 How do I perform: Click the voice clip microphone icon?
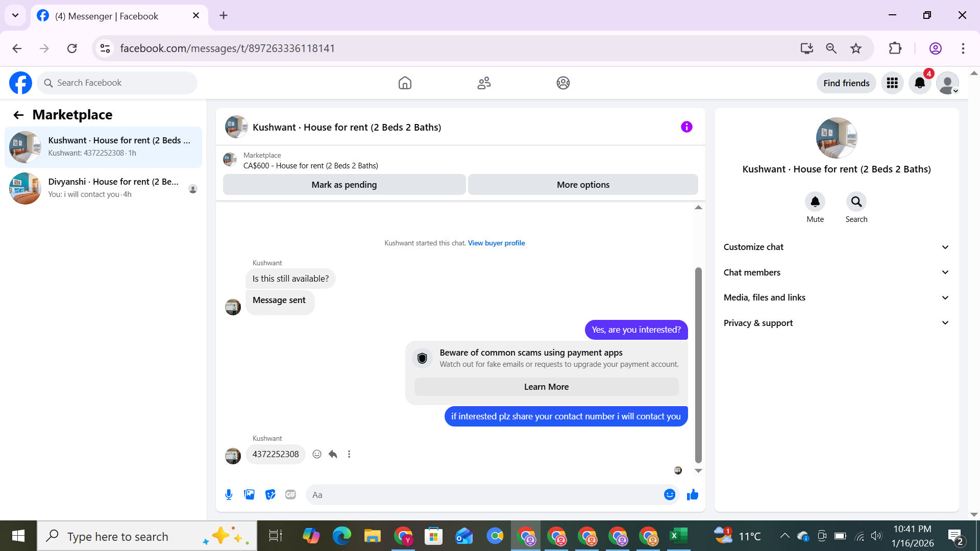229,494
